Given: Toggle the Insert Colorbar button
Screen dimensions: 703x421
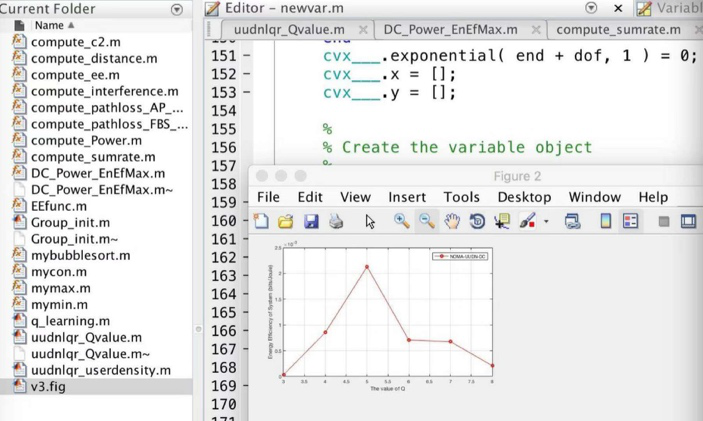Looking at the screenshot, I should [605, 221].
